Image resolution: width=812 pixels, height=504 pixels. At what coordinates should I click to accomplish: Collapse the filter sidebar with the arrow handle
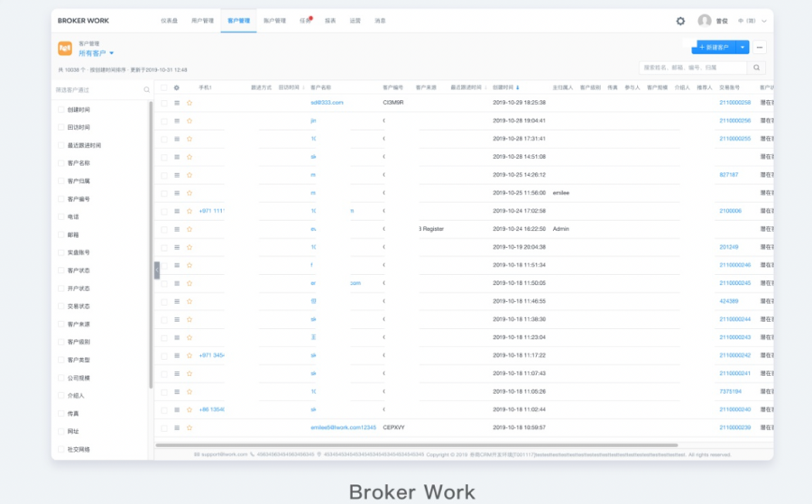[157, 270]
